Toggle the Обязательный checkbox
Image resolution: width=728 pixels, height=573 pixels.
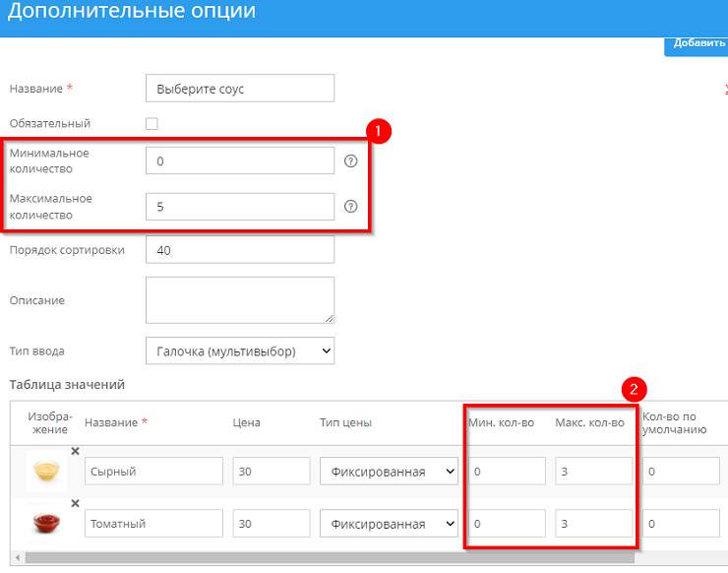pos(152,124)
